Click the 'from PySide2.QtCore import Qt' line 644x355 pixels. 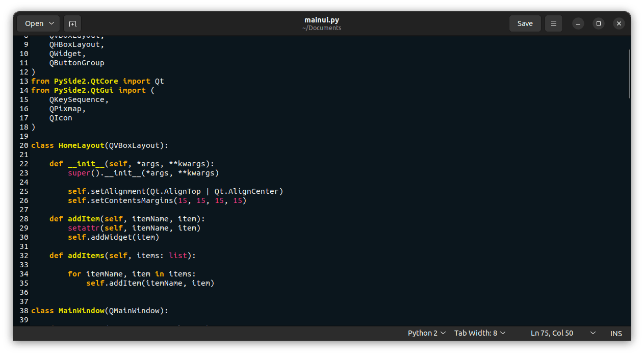(x=97, y=81)
